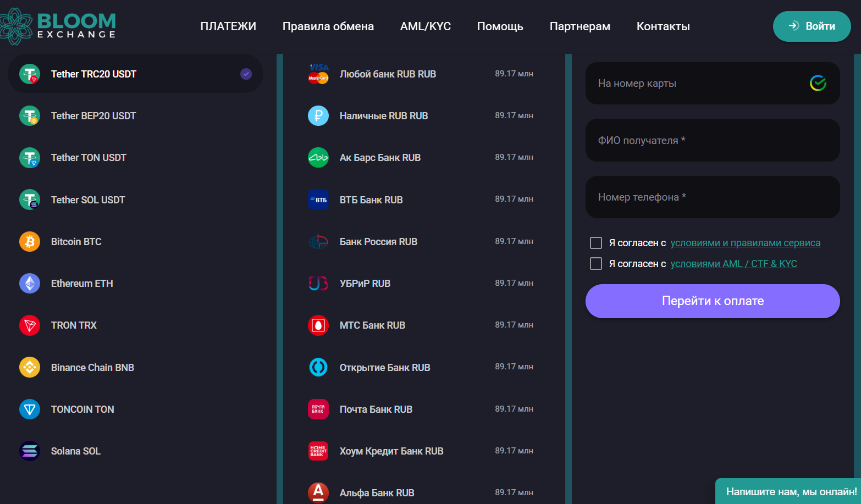Choose the red Alfa Bank letter icon
This screenshot has height=504, width=861.
pos(318,492)
